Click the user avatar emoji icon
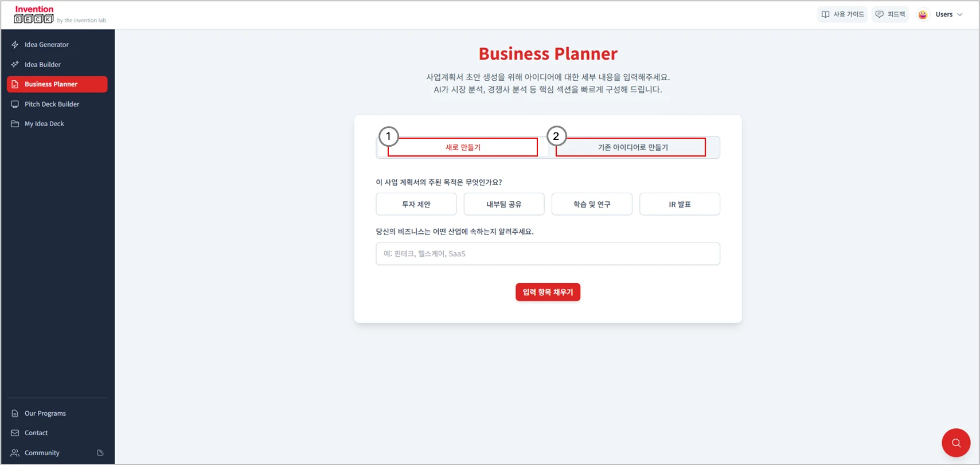This screenshot has height=465, width=980. point(923,15)
